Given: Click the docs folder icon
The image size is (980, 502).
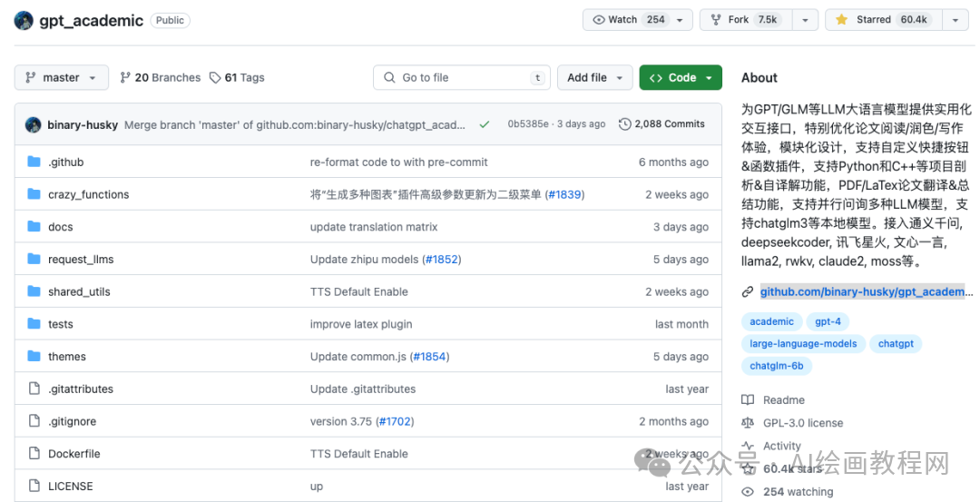Looking at the screenshot, I should pos(34,227).
